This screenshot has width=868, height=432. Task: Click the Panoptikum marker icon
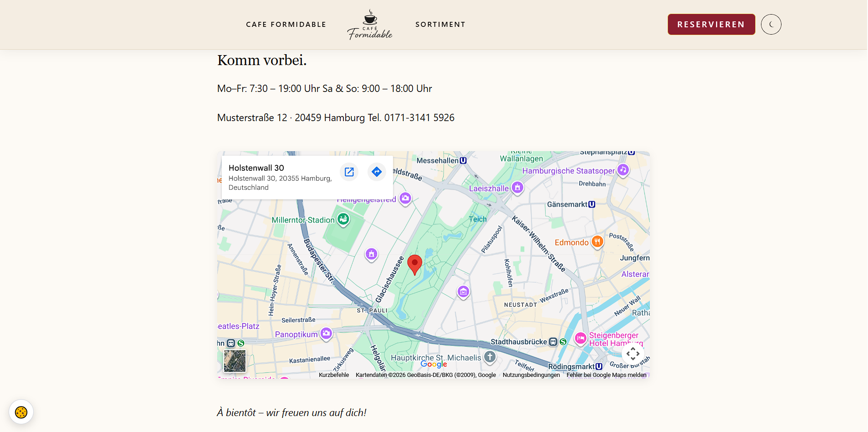point(326,334)
